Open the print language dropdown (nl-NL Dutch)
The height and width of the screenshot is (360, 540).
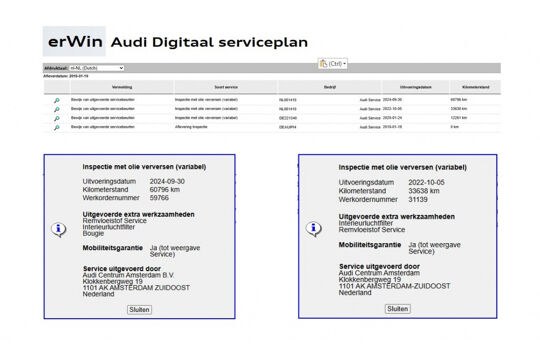click(x=96, y=68)
